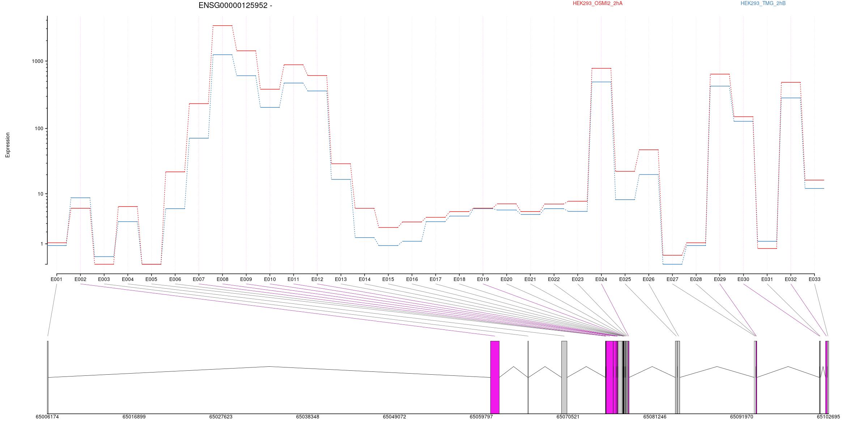Image resolution: width=868 pixels, height=434 pixels.
Task: Click the blue E029 expression segment
Action: pos(720,86)
